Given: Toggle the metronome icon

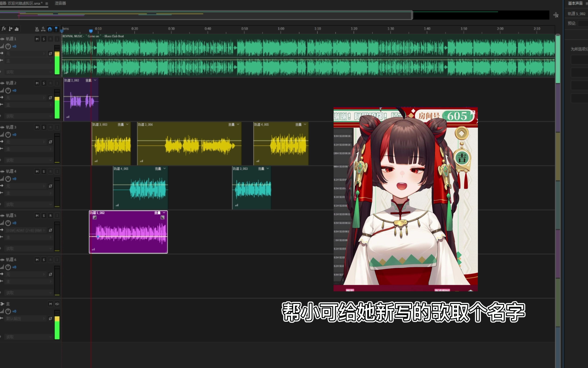Looking at the screenshot, I should click(x=37, y=29).
